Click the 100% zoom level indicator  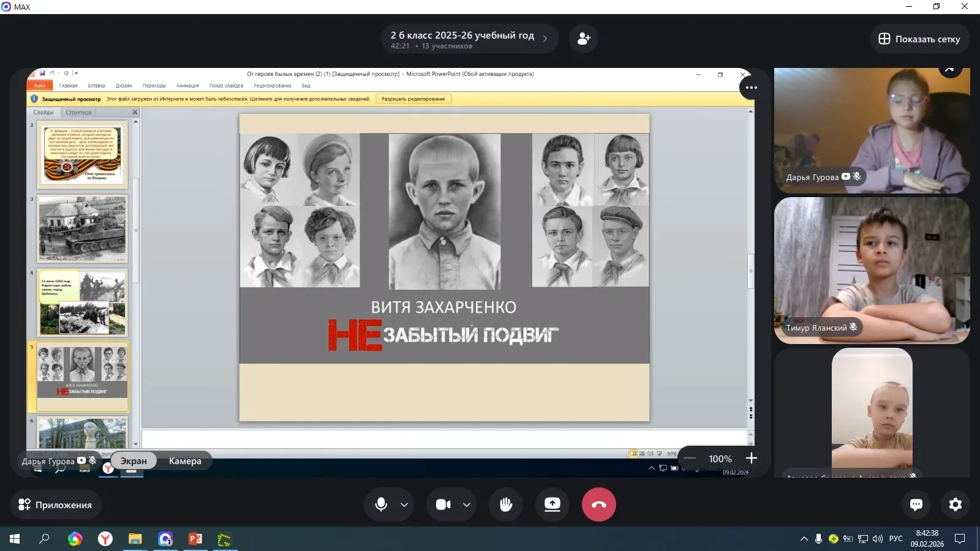[x=720, y=459]
